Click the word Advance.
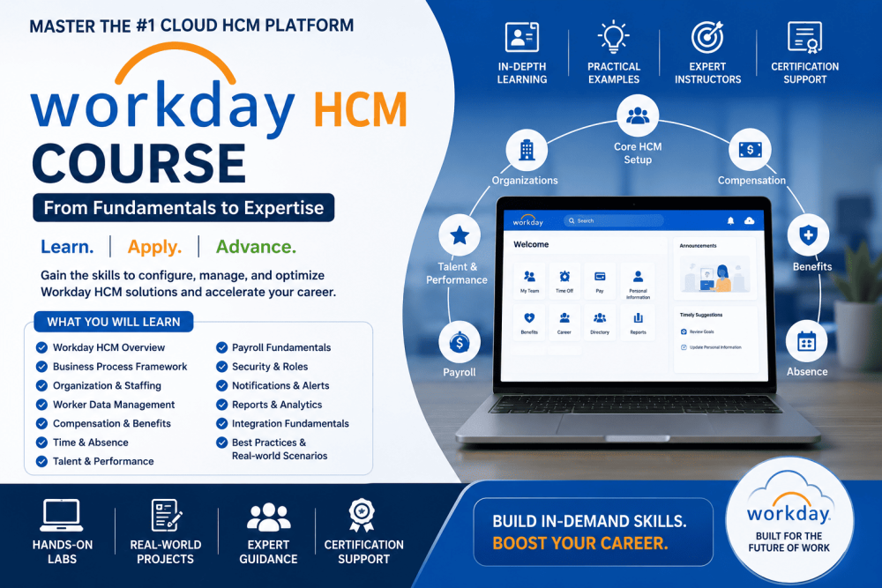The image size is (882, 588). pos(256,247)
